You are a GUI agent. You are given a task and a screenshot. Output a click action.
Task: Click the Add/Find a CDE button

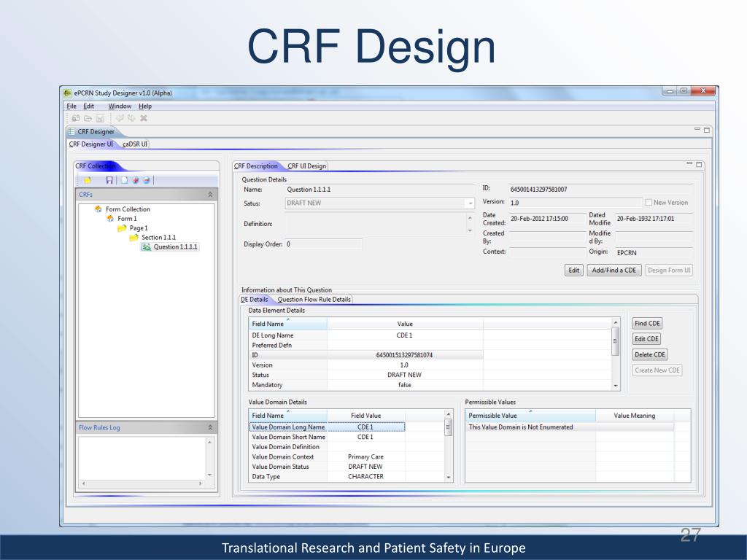(614, 270)
